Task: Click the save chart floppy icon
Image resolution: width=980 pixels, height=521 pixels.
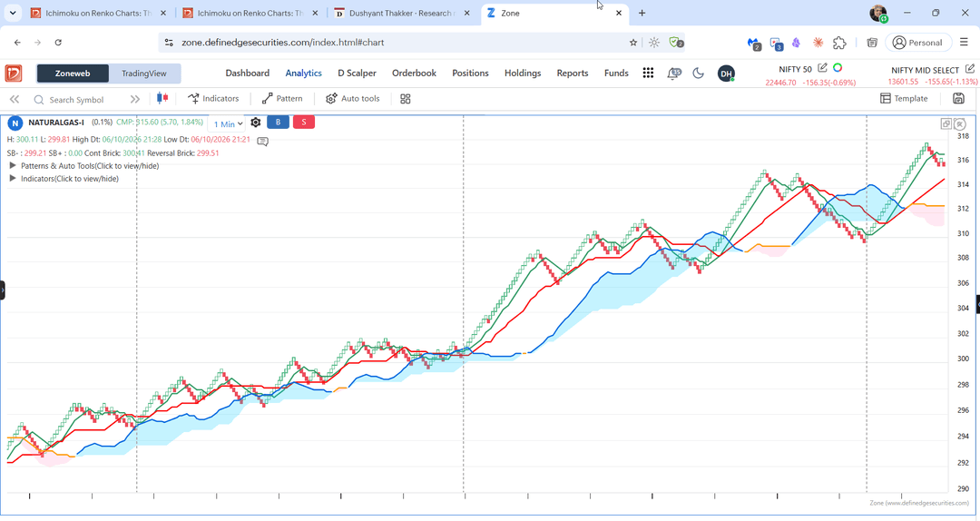Action: tap(958, 99)
